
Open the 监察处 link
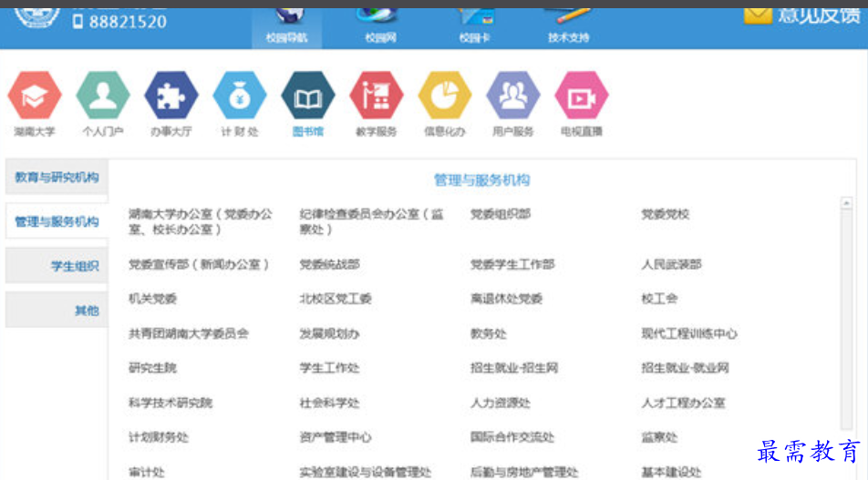659,437
